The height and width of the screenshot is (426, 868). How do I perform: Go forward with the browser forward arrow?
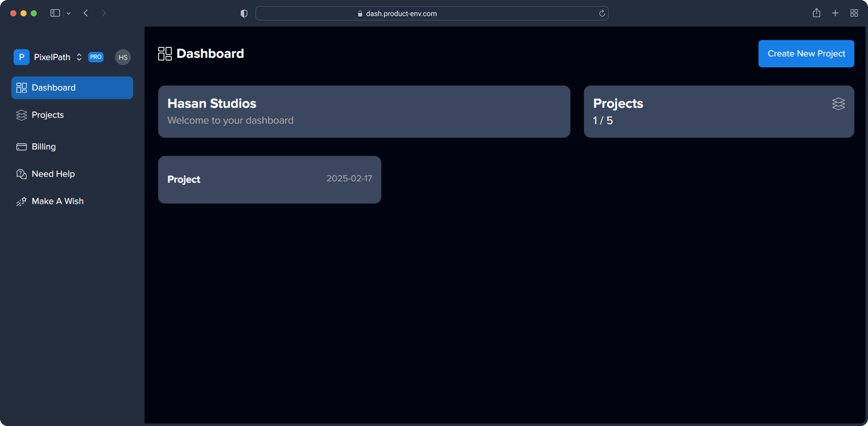click(104, 13)
